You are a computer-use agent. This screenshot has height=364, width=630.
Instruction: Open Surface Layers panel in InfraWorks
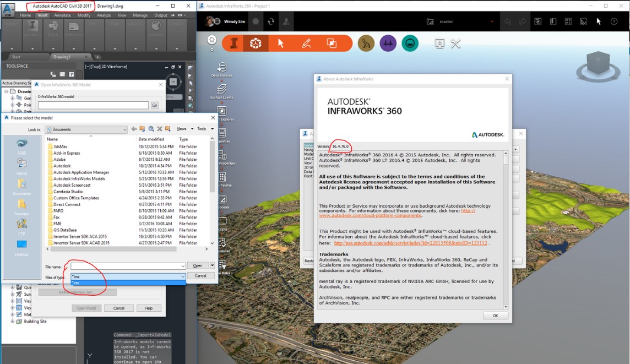[222, 91]
